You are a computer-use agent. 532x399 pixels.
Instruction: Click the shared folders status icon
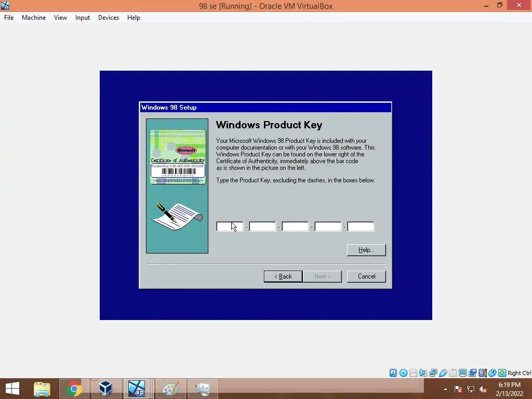[x=453, y=373]
